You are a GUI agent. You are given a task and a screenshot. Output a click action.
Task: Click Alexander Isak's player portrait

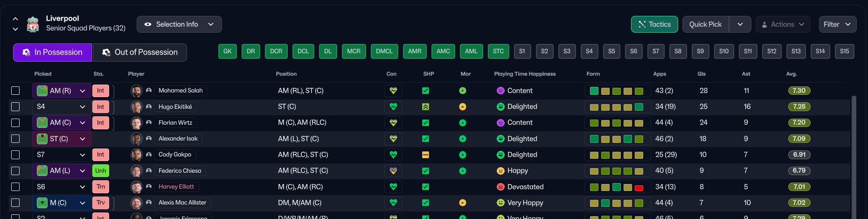pos(136,139)
